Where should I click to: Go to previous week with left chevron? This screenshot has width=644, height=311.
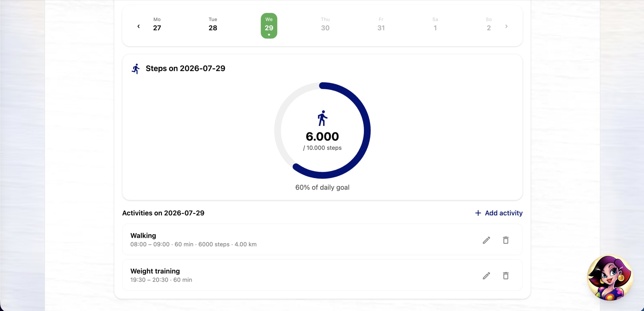pyautogui.click(x=139, y=26)
